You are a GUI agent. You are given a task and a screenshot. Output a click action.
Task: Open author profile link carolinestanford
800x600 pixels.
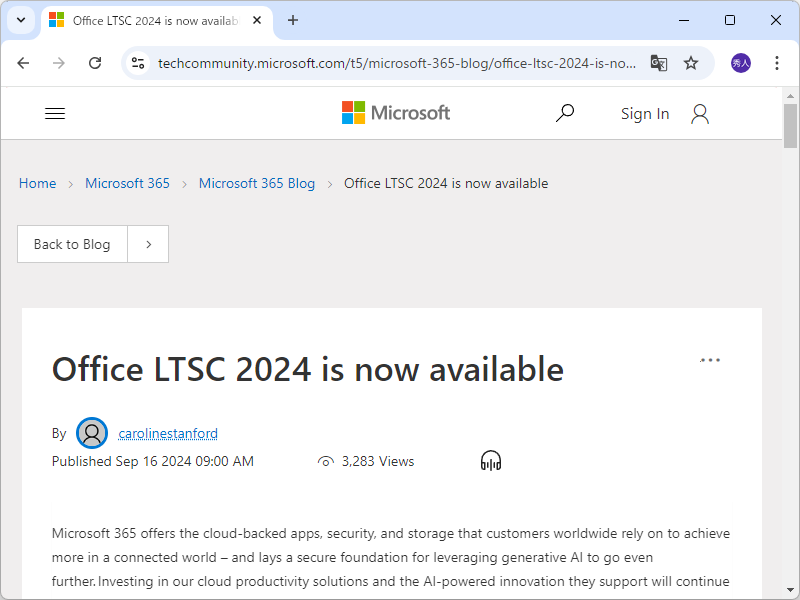pyautogui.click(x=168, y=433)
